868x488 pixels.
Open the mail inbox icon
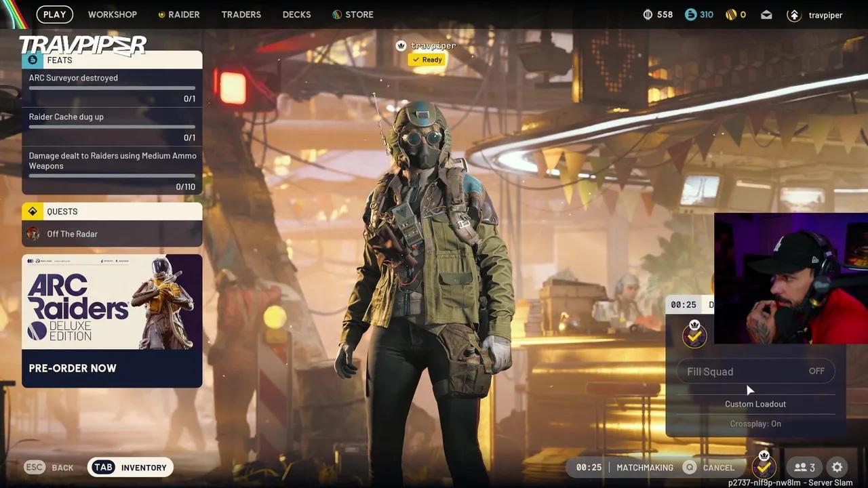(x=766, y=14)
